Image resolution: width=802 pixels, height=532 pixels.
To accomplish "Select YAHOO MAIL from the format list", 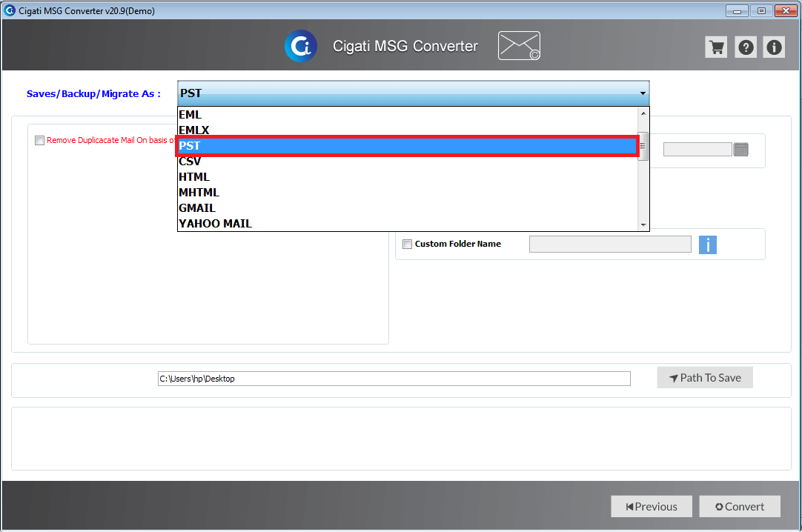I will click(408, 223).
